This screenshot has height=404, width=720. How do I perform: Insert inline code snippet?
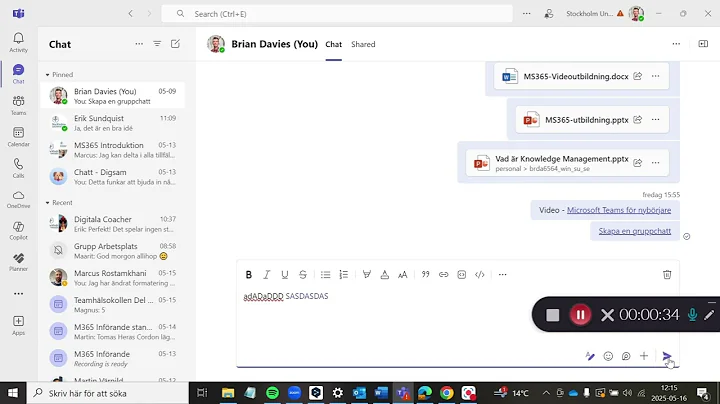[480, 275]
